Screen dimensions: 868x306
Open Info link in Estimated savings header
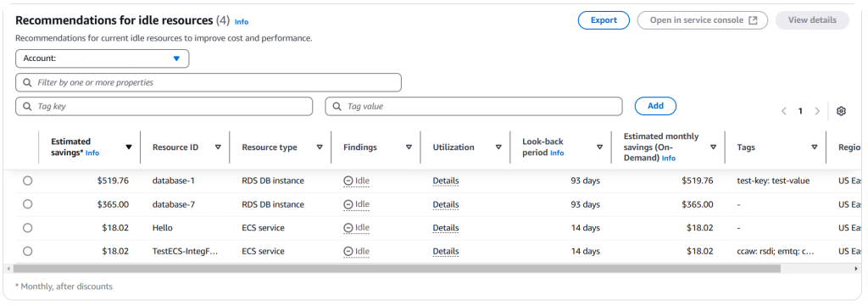click(92, 153)
